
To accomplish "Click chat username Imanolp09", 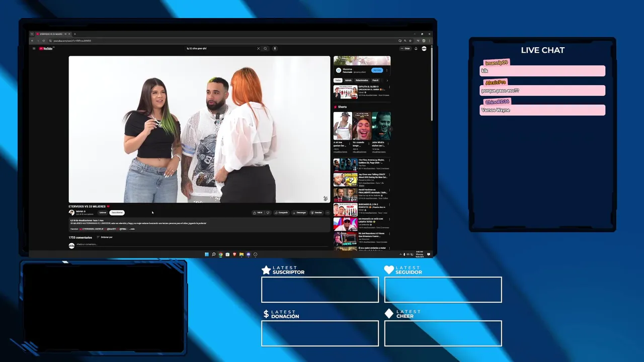I will [x=497, y=63].
